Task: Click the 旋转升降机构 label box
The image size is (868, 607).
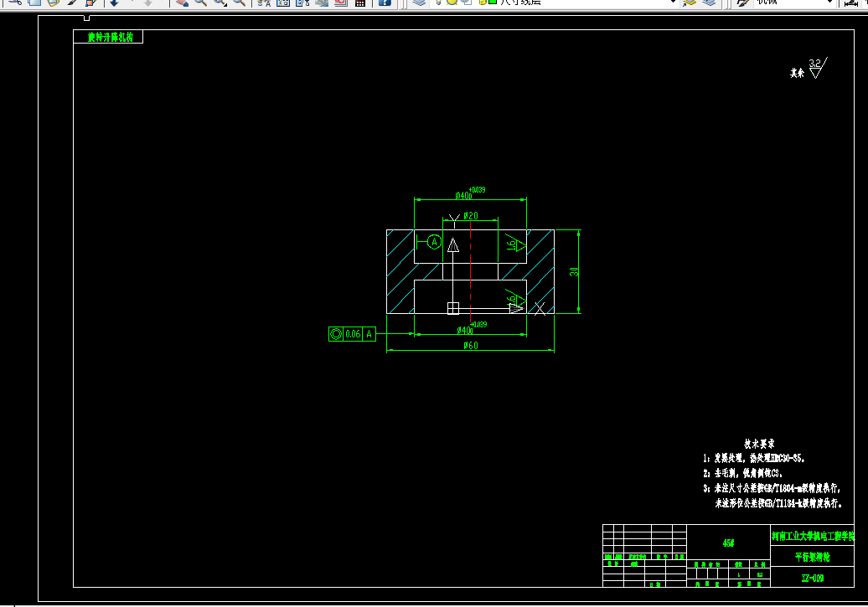Action: click(x=108, y=37)
